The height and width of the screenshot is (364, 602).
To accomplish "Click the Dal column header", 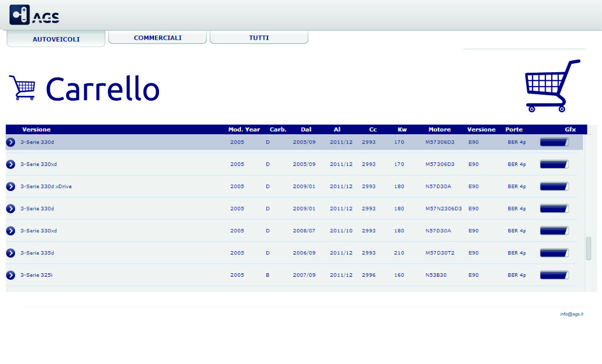I will pyautogui.click(x=306, y=129).
